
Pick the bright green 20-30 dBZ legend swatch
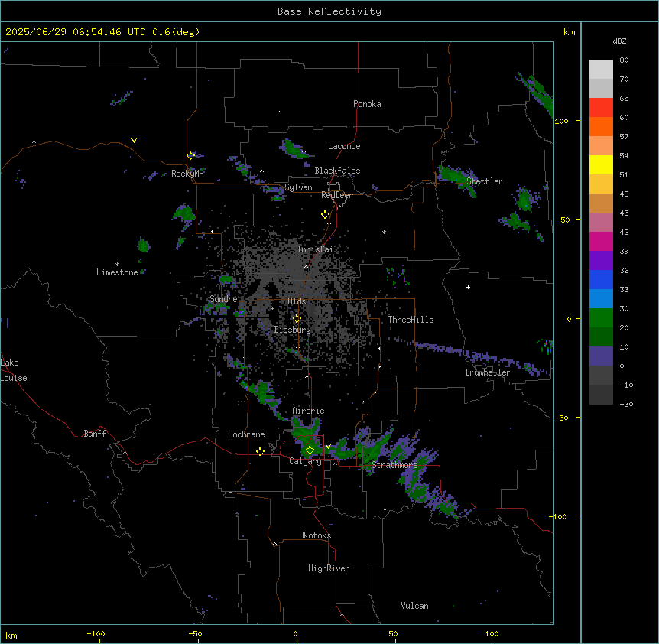point(601,318)
